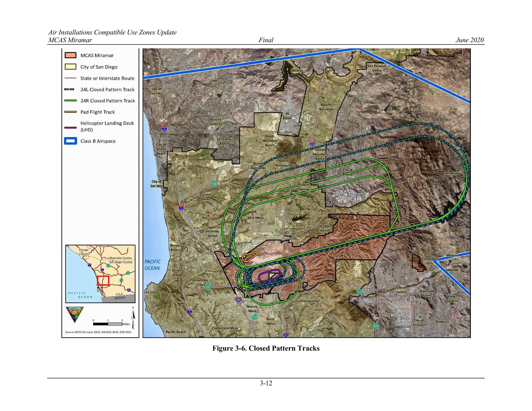Click the Route 125 highway shield

point(376,326)
